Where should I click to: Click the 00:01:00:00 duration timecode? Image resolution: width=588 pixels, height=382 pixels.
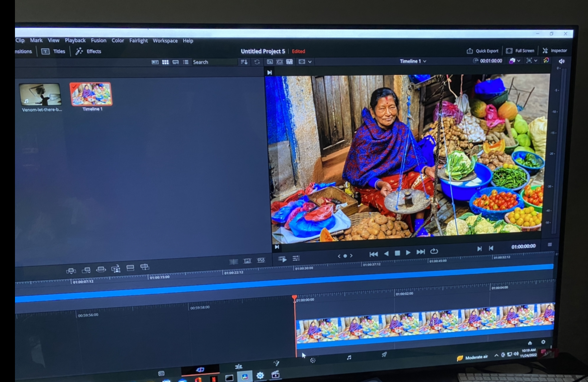491,61
